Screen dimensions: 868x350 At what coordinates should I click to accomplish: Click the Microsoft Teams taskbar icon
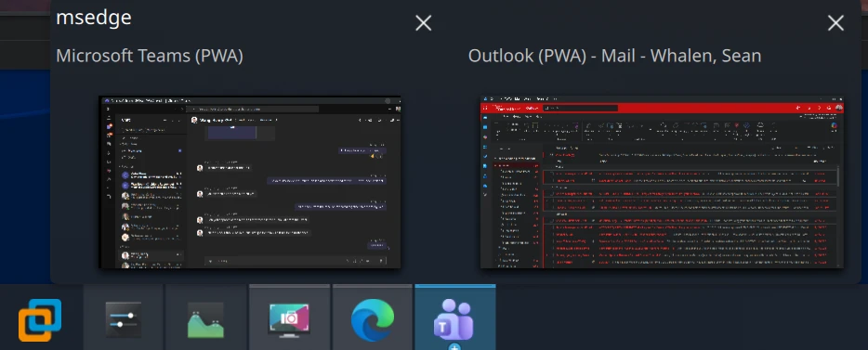[454, 320]
